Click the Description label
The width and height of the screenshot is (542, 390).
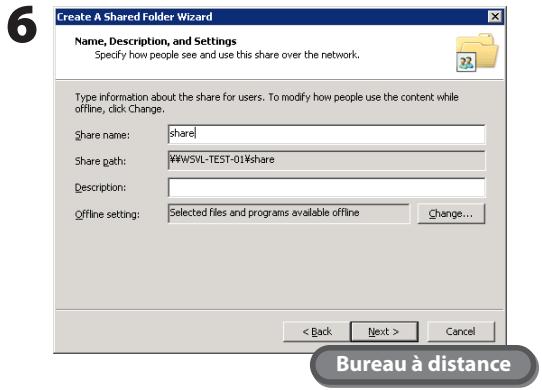click(x=100, y=187)
